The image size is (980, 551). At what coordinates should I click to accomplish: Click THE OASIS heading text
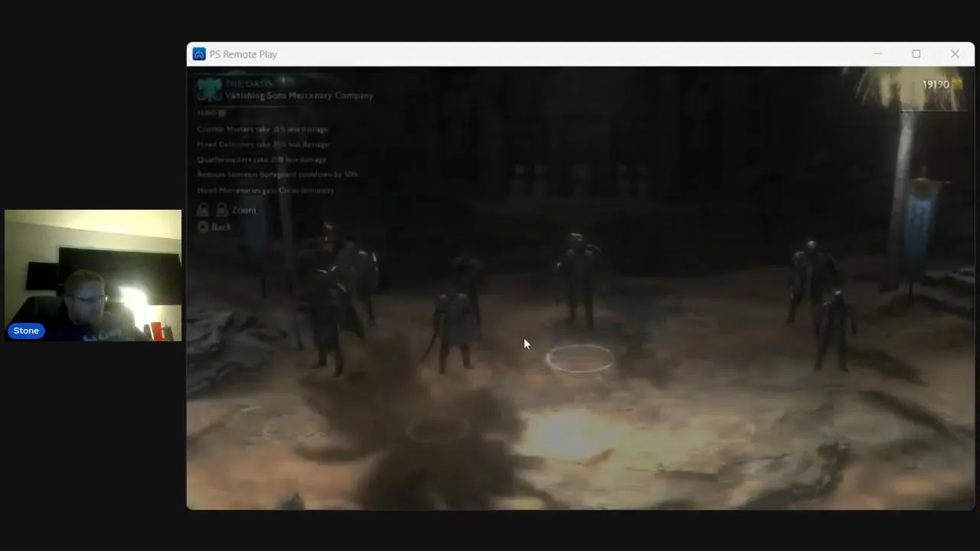click(248, 83)
